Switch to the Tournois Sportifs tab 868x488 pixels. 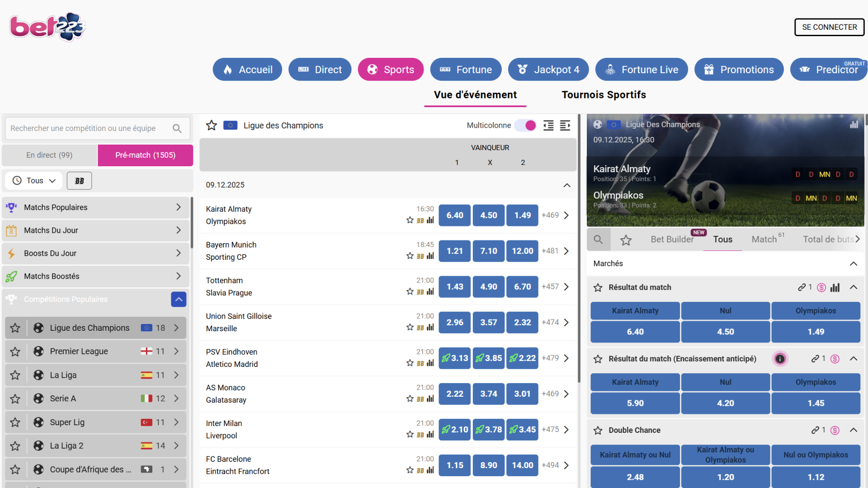[x=604, y=94]
